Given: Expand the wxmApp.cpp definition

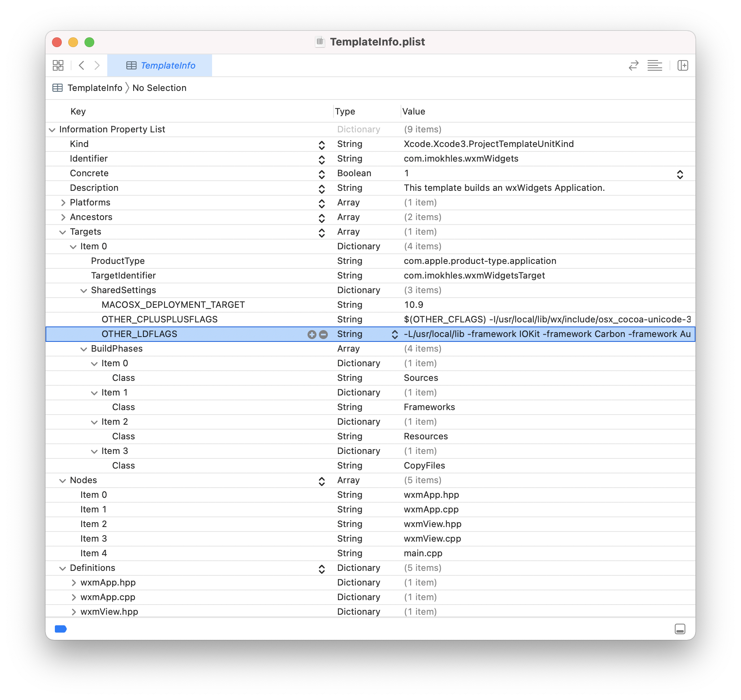Looking at the screenshot, I should pyautogui.click(x=74, y=597).
